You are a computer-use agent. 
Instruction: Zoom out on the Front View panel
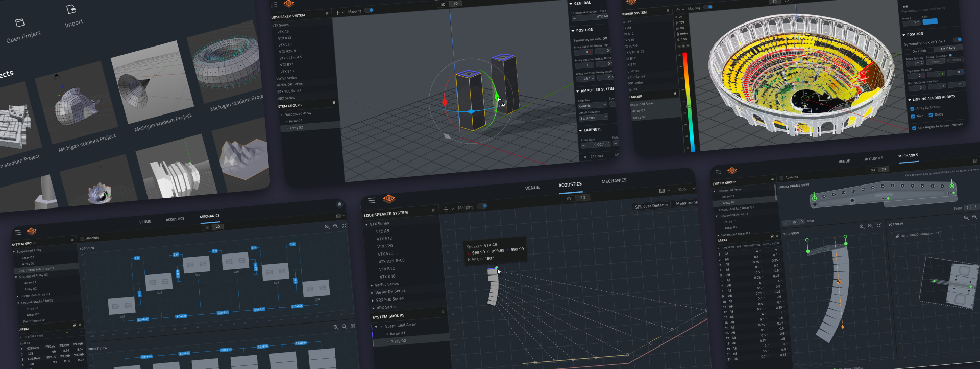click(344, 327)
